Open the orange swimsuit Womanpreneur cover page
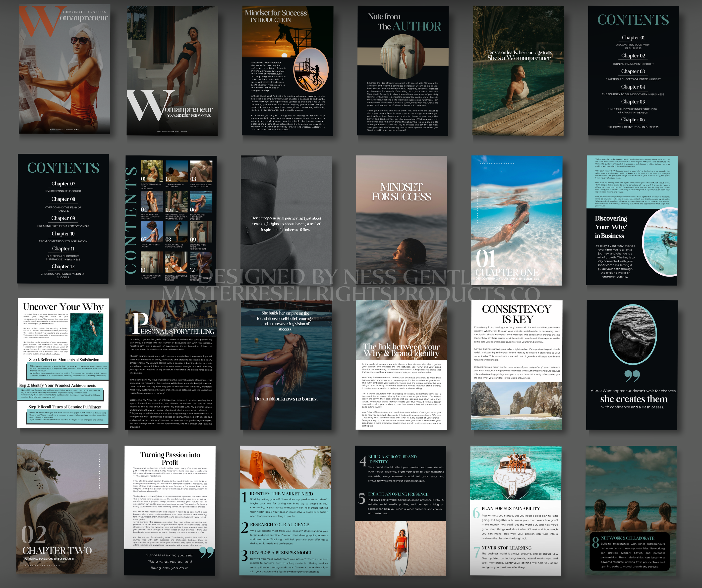 tap(64, 69)
